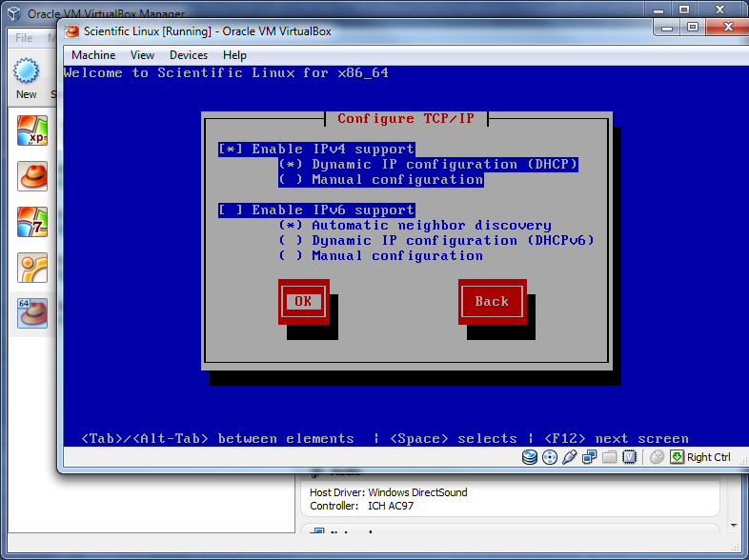Select the 64-bit red hat VM icon

32,313
